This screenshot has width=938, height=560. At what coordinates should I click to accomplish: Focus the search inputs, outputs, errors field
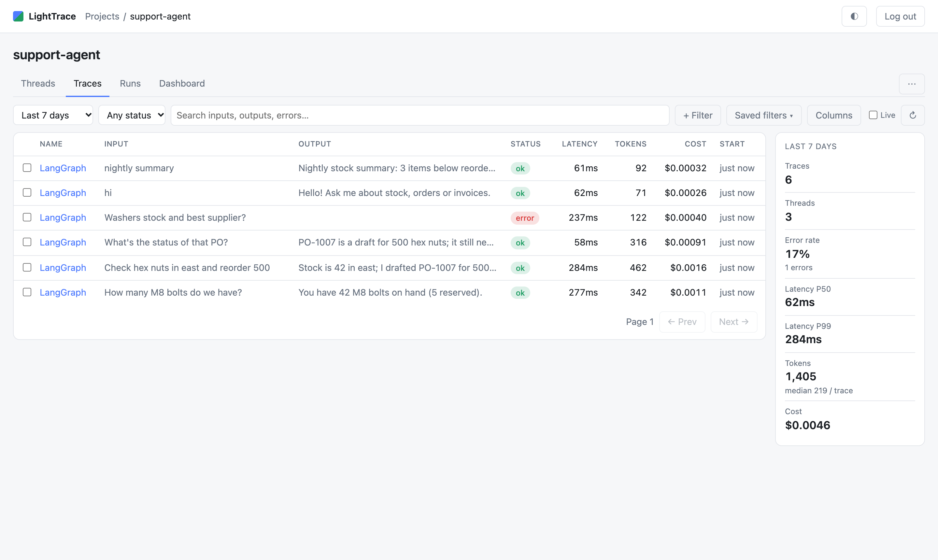pyautogui.click(x=420, y=115)
